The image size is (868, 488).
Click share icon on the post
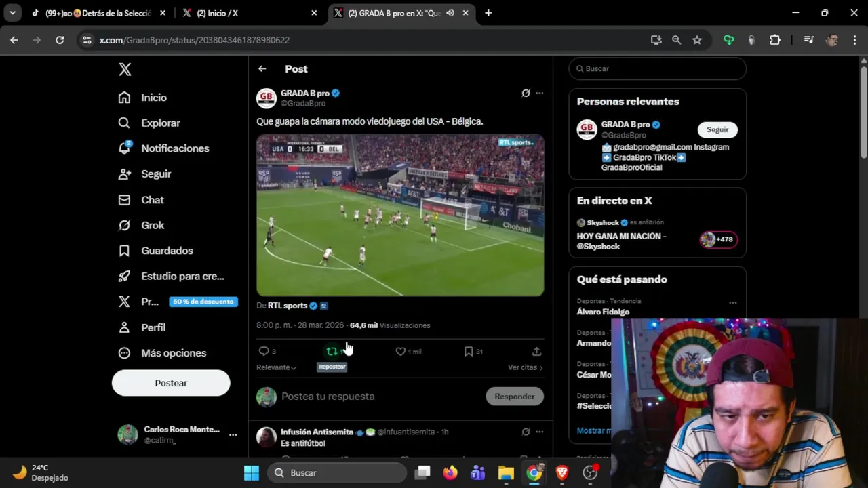point(536,351)
